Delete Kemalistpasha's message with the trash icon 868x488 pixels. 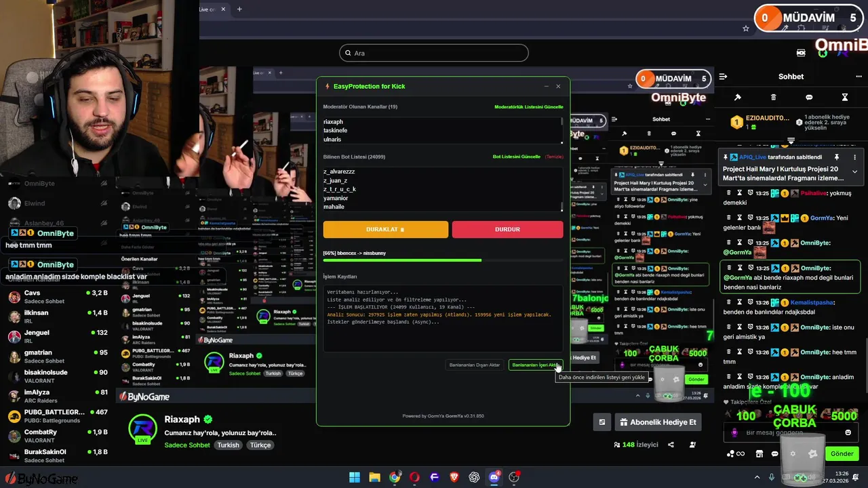729,302
